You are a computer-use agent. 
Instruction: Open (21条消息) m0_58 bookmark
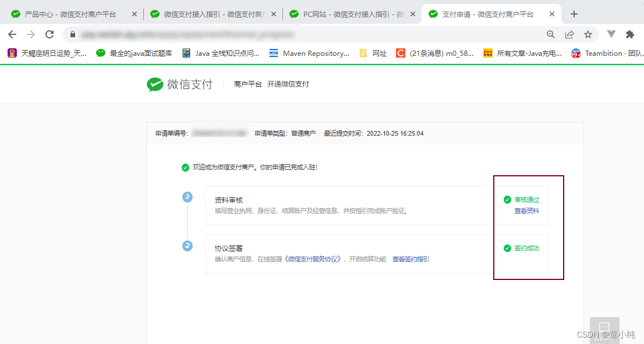click(435, 53)
